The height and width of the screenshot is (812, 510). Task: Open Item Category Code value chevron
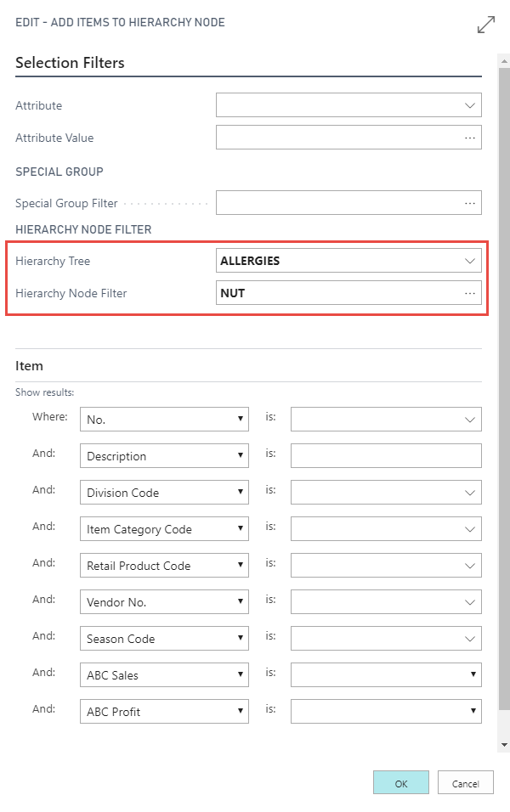click(469, 529)
